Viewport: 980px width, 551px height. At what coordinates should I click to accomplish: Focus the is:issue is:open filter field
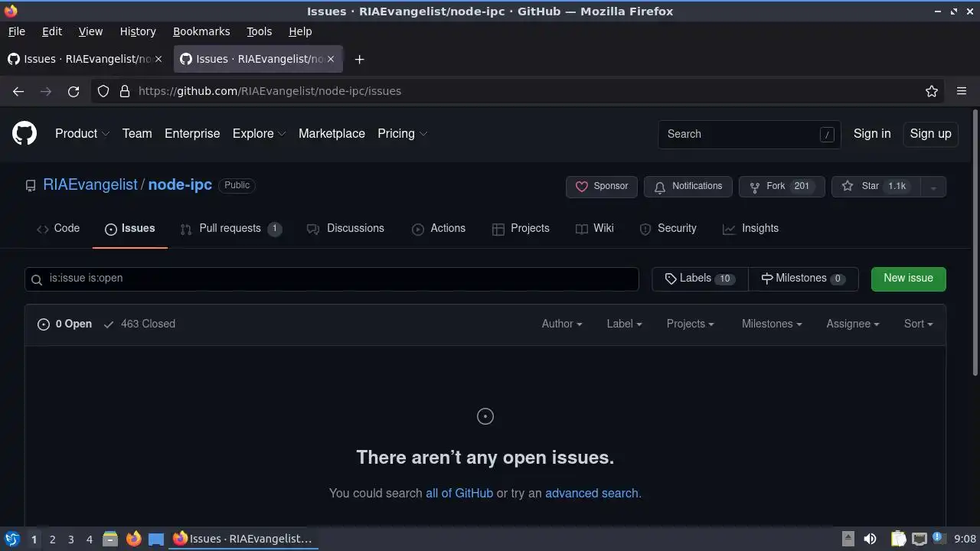332,279
